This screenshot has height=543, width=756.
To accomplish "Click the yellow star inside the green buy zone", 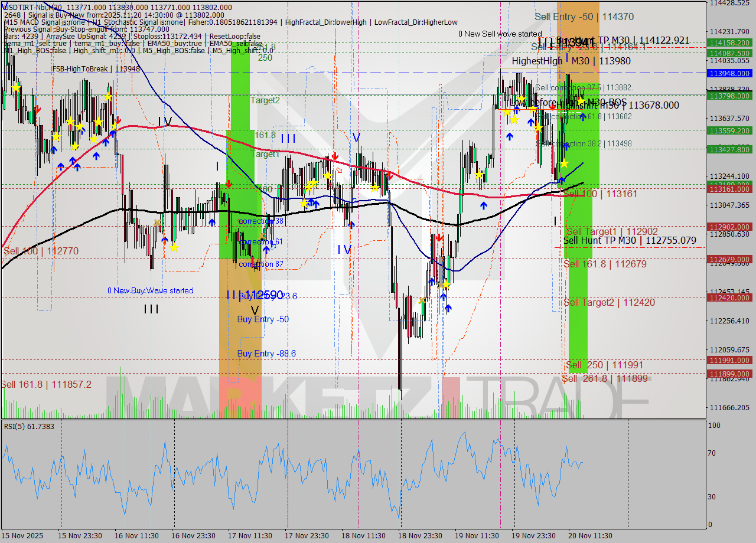I will tap(565, 163).
